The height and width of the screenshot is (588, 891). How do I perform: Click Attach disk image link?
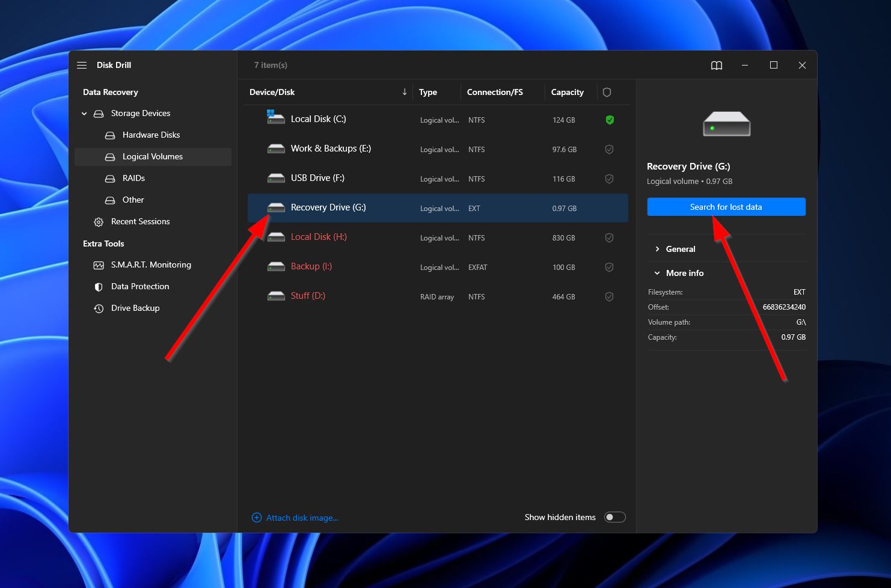(x=302, y=518)
